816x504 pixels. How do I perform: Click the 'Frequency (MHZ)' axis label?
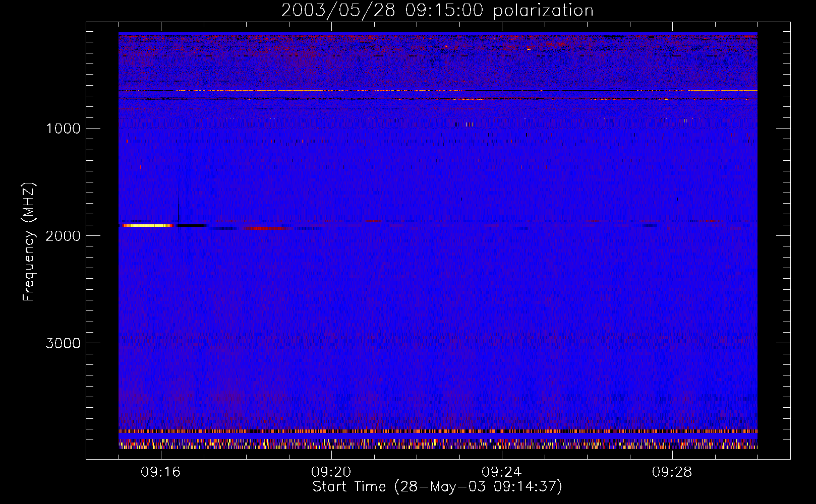[29, 242]
